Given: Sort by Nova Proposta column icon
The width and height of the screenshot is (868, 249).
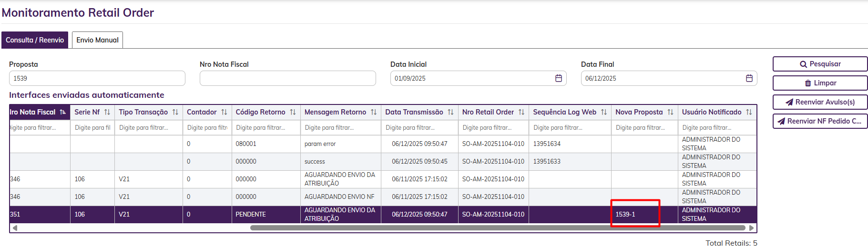Looking at the screenshot, I should (x=670, y=112).
